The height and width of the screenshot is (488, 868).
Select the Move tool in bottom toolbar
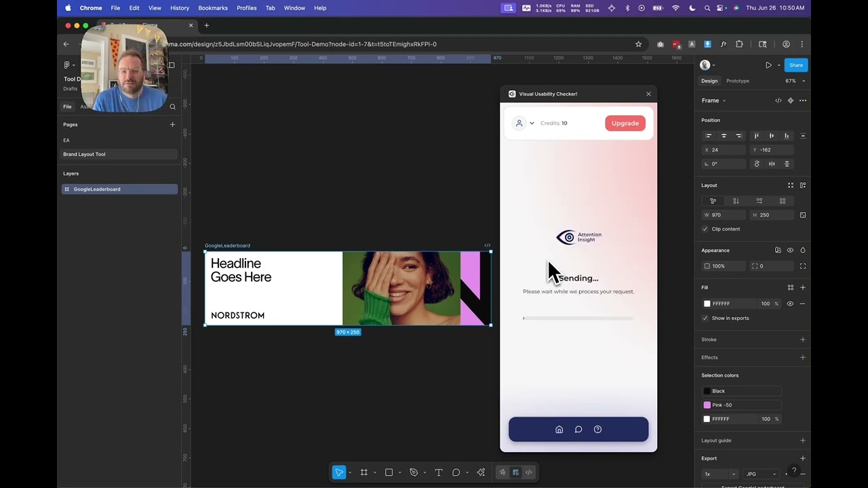tap(339, 472)
